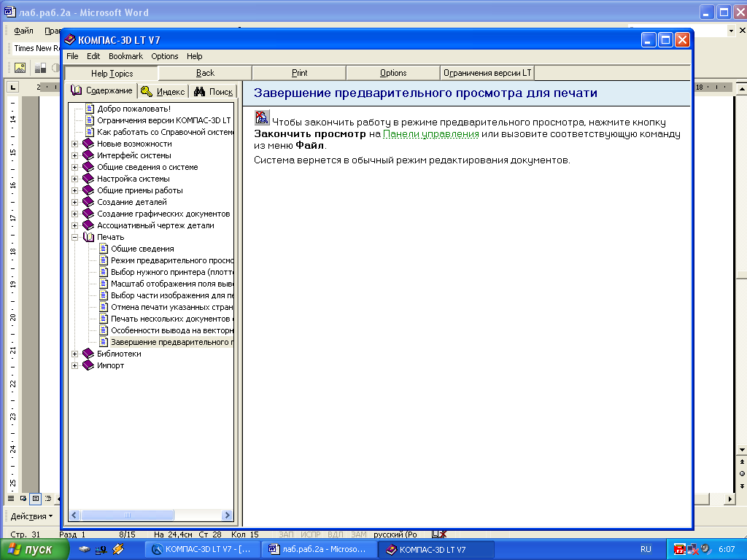The height and width of the screenshot is (560, 747).
Task: Expand the Библиотеки node
Action: pyautogui.click(x=75, y=354)
